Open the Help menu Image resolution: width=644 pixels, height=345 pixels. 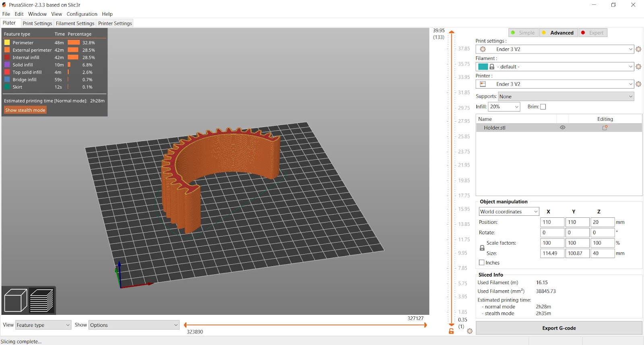107,14
